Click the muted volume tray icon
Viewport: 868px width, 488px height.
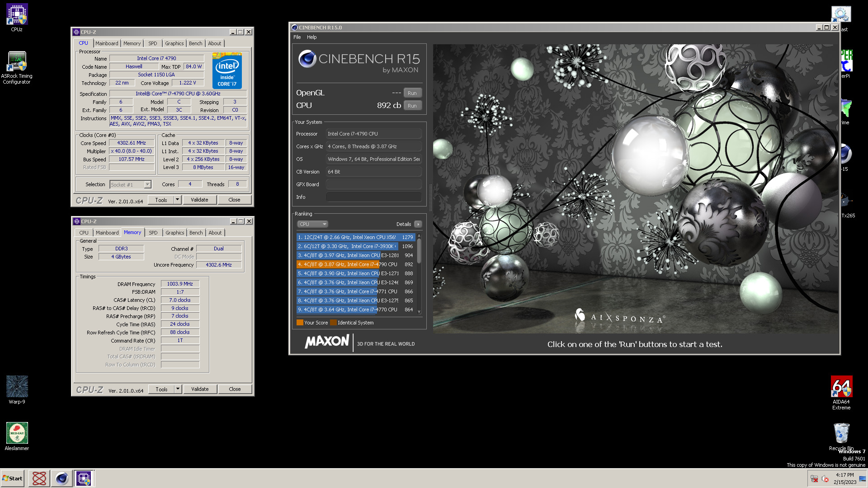[825, 479]
